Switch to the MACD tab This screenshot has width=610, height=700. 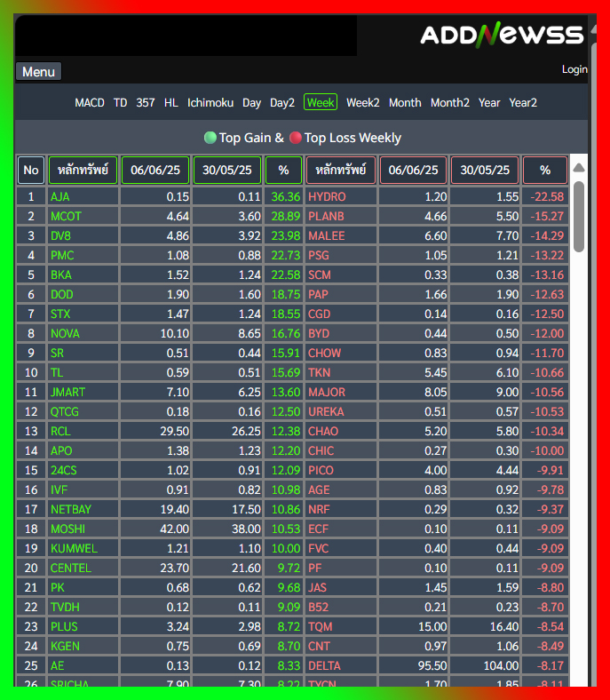click(90, 103)
